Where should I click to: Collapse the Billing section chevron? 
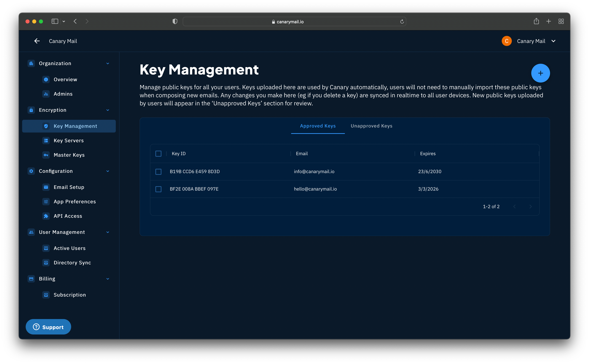pyautogui.click(x=108, y=279)
